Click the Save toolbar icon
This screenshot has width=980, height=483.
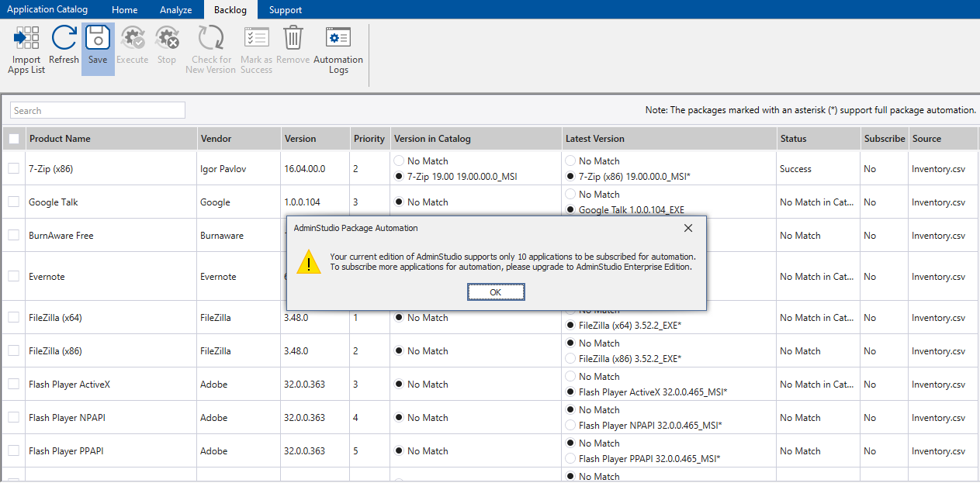(x=98, y=38)
